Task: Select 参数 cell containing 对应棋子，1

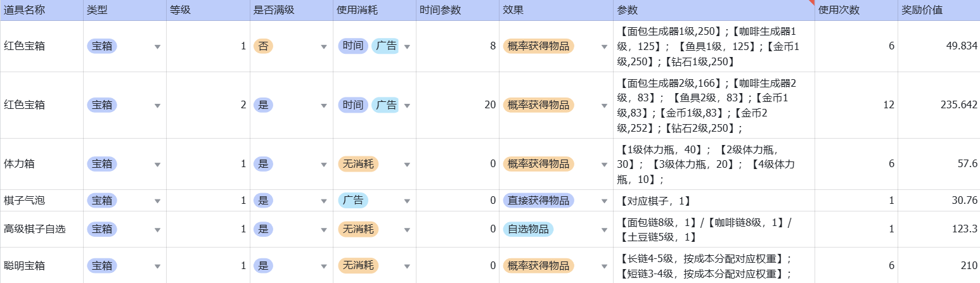Action: click(x=714, y=201)
